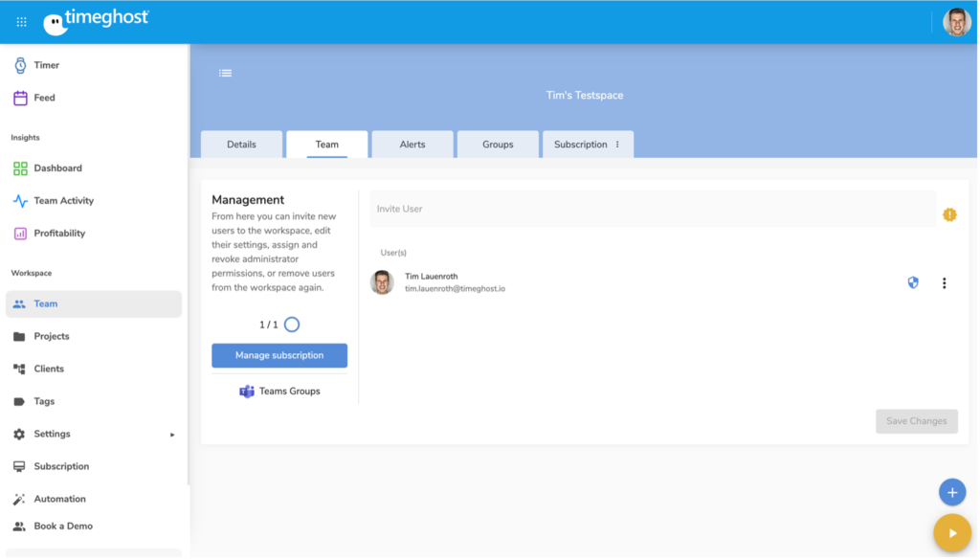Toggle admin shield for Tim Launroth
The image size is (980, 560).
pos(913,282)
